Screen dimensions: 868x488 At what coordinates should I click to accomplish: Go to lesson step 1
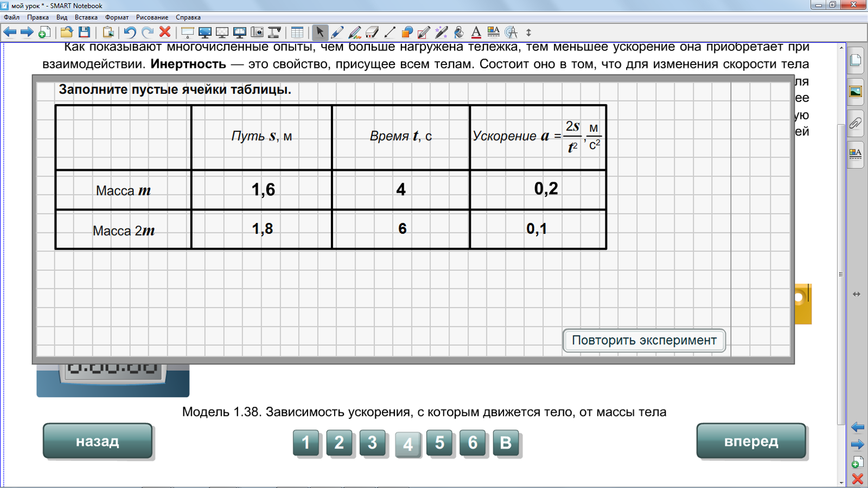[x=306, y=443]
